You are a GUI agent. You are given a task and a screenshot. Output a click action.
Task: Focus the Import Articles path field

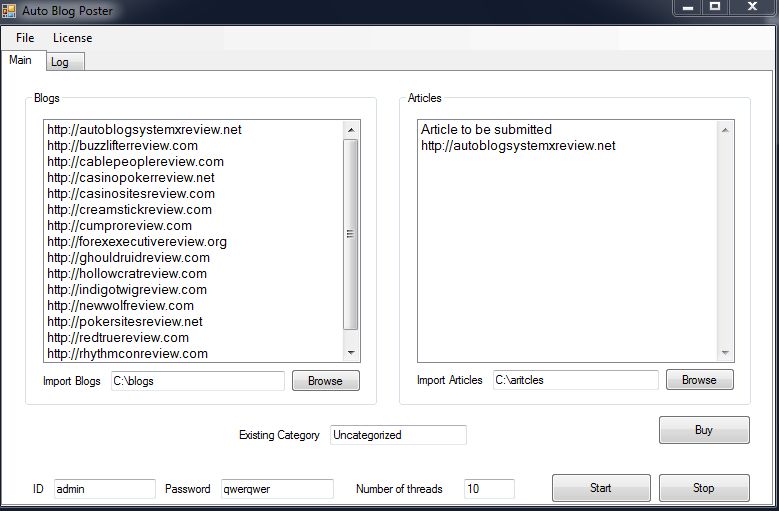575,380
